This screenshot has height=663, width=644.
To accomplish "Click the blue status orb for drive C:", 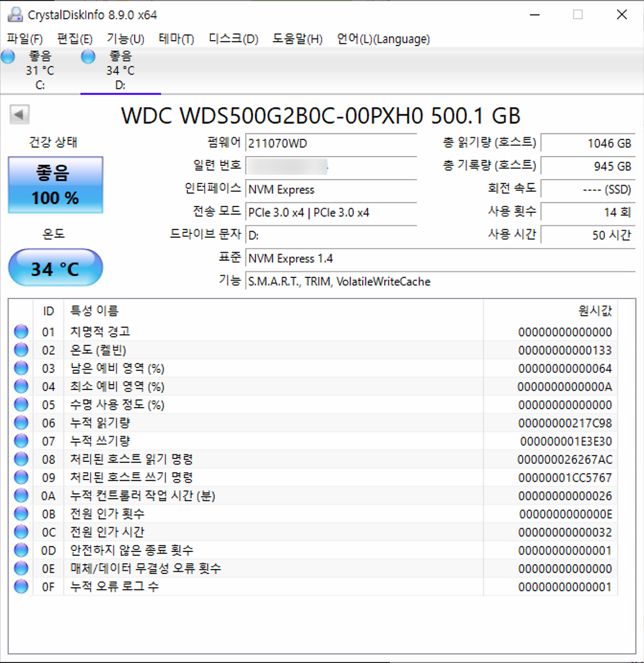I will [x=8, y=56].
